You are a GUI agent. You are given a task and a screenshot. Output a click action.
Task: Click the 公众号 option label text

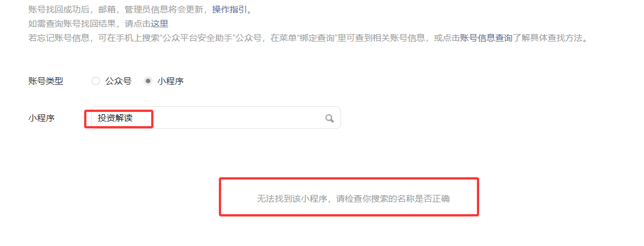[x=118, y=81]
